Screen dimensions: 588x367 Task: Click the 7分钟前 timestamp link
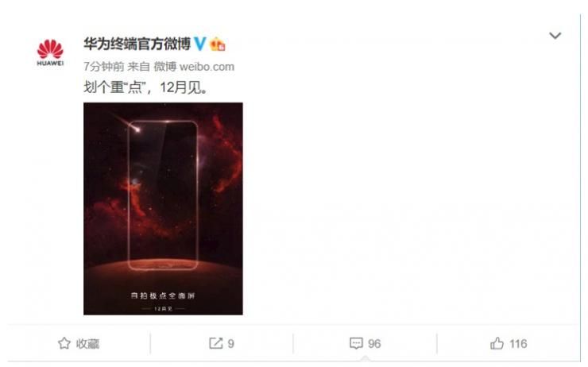click(x=103, y=67)
